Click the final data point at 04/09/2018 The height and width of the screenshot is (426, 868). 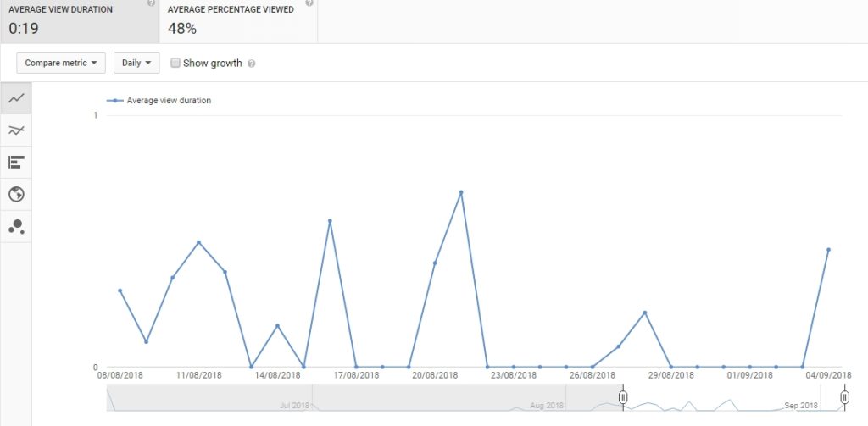(x=828, y=250)
